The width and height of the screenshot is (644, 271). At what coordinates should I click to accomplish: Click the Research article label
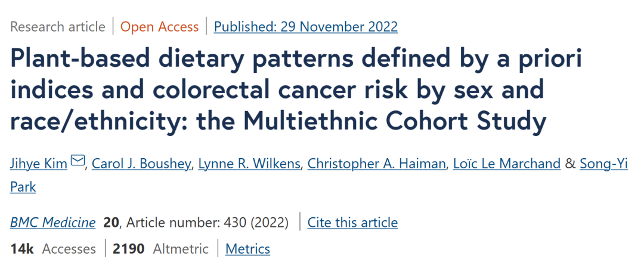pos(57,27)
